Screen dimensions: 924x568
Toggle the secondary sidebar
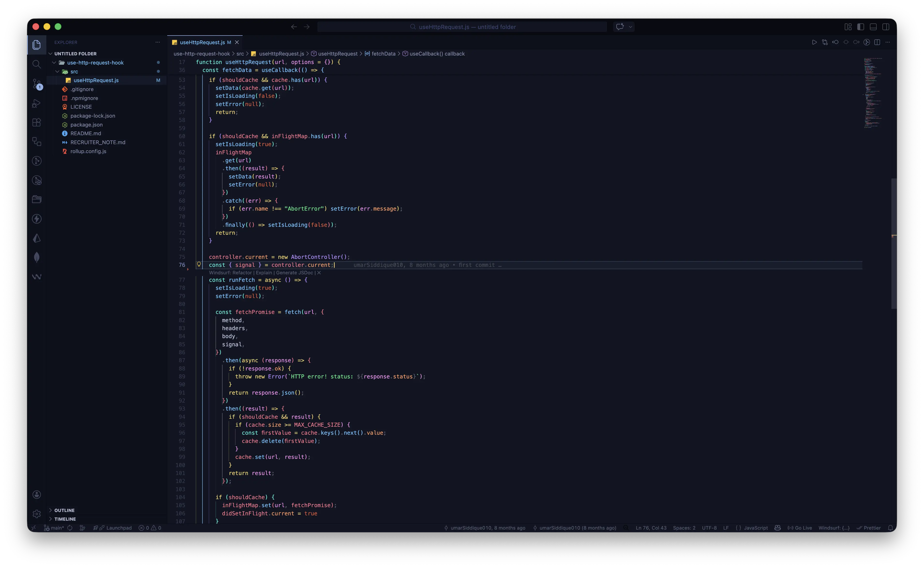[886, 27]
